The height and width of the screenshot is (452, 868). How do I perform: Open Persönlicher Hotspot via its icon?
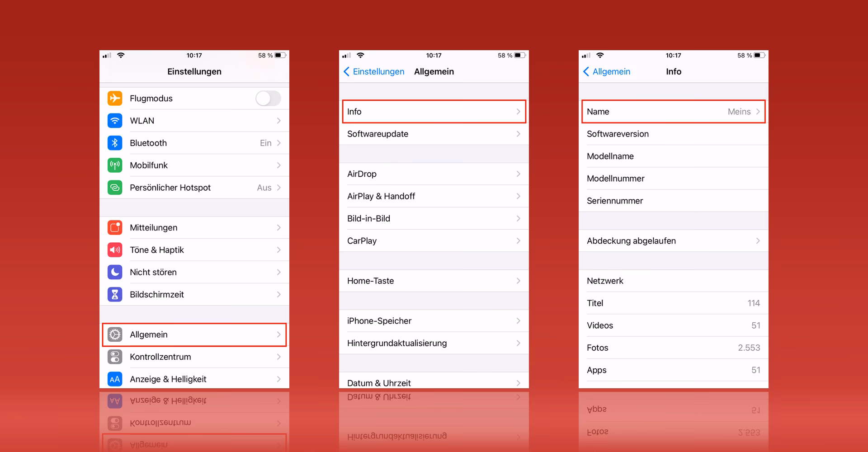click(x=115, y=187)
